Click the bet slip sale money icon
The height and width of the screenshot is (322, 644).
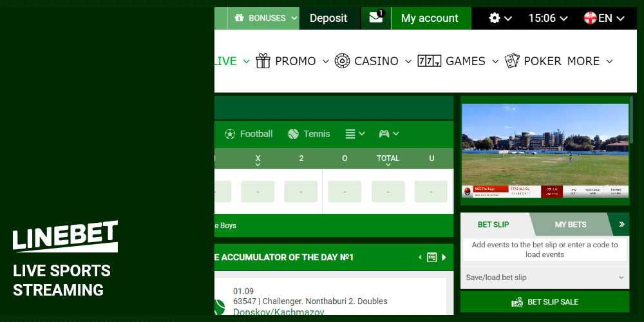[516, 302]
